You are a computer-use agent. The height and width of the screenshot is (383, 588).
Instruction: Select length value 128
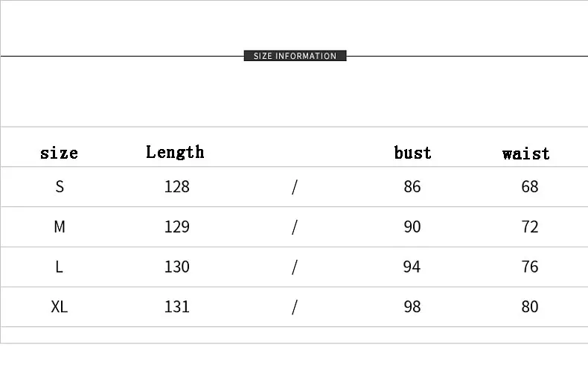tap(177, 186)
